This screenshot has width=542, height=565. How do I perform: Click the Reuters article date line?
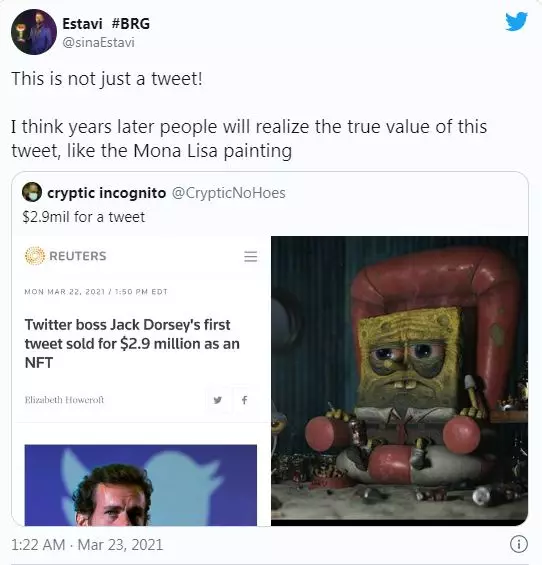click(96, 292)
